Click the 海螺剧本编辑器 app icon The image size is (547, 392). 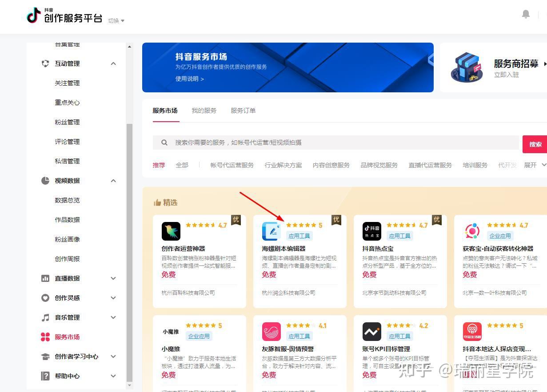272,231
